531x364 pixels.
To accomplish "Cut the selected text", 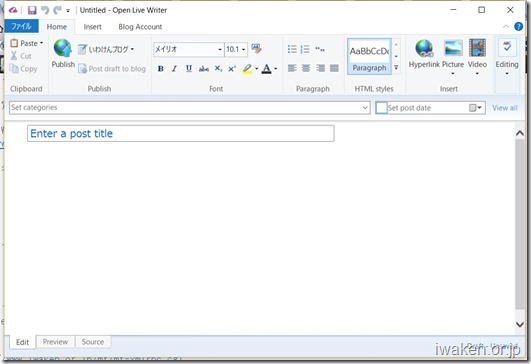I will click(x=21, y=56).
